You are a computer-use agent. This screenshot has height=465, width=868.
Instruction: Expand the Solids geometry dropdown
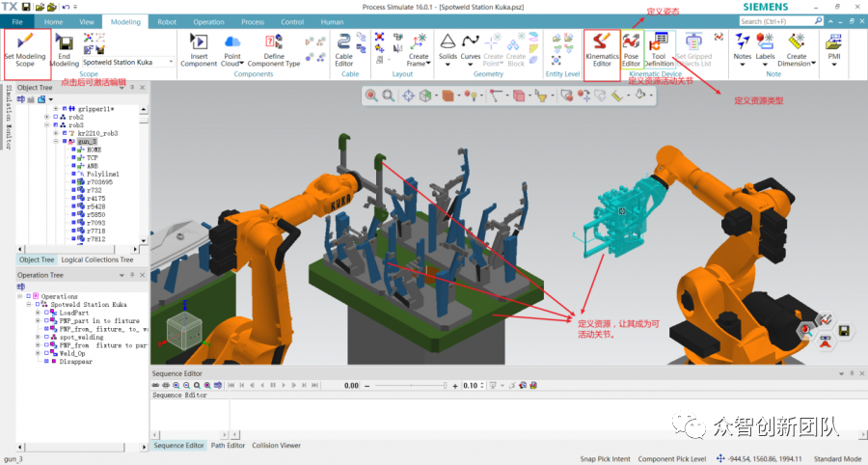448,63
